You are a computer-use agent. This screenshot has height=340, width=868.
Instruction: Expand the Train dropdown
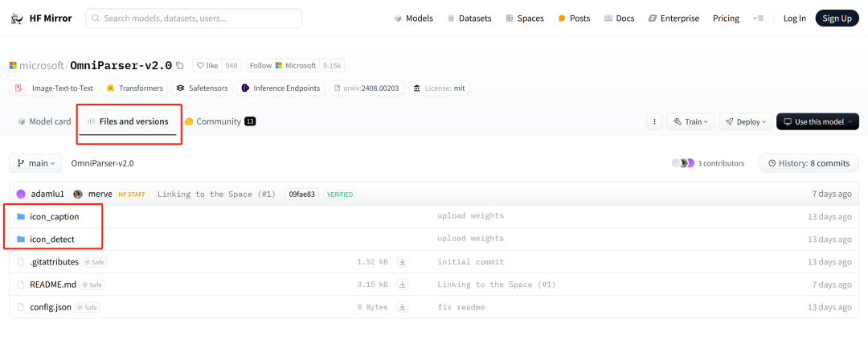(691, 121)
